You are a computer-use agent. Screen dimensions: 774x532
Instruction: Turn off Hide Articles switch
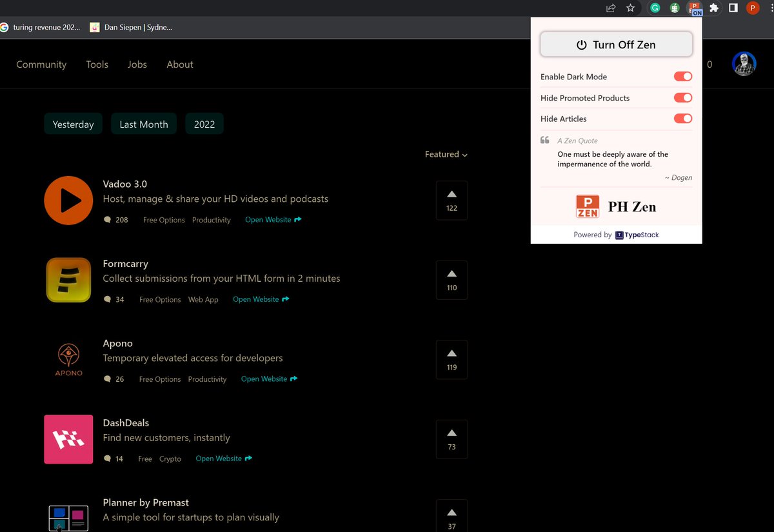[x=683, y=119]
